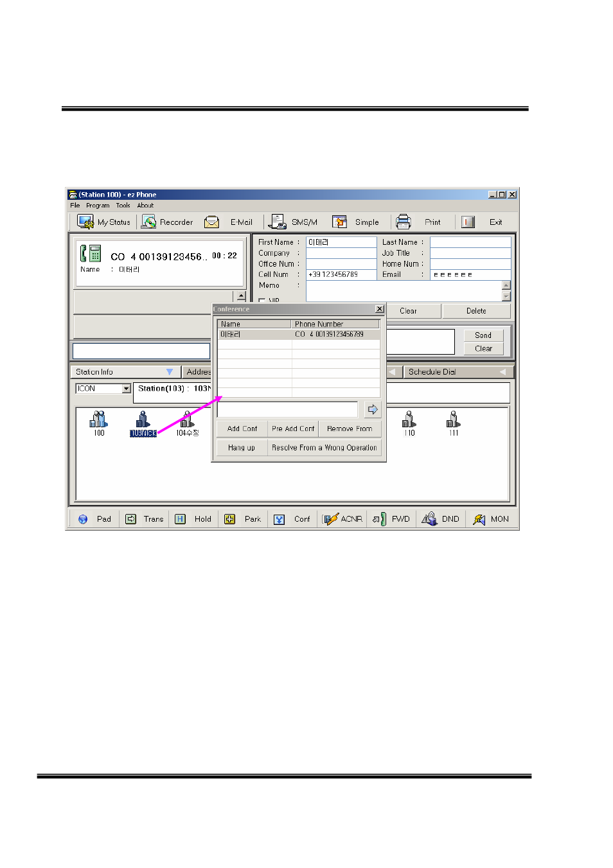This screenshot has height=868, width=613.
Task: Click Clear button next to Delete
Action: tap(408, 311)
